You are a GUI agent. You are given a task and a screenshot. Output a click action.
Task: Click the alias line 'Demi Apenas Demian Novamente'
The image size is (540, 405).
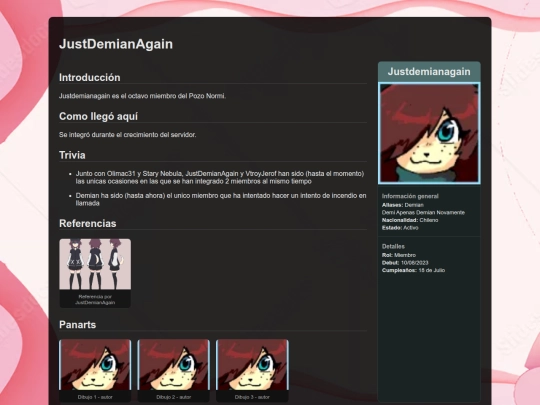coord(423,212)
